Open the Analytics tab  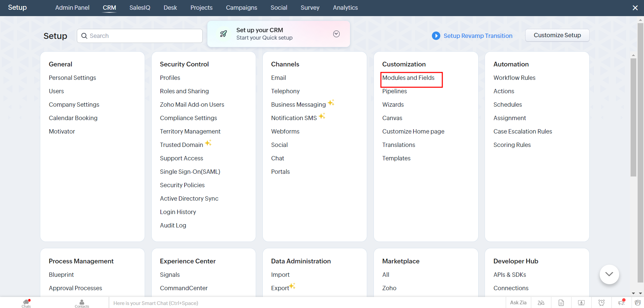coord(345,7)
